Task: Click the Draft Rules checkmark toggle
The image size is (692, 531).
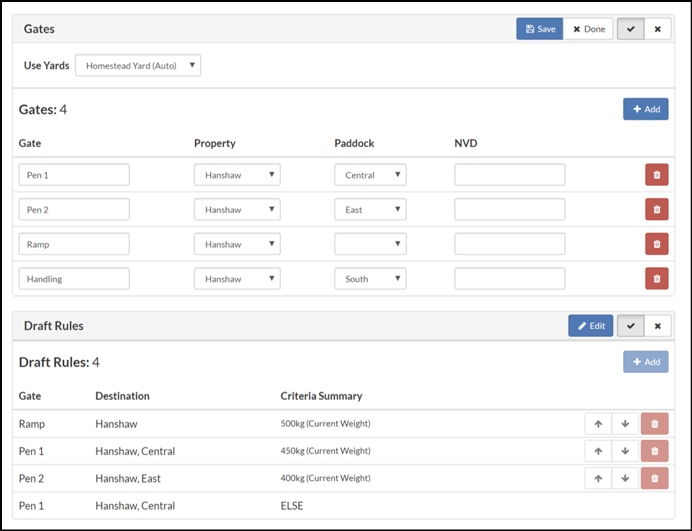Action: 630,326
